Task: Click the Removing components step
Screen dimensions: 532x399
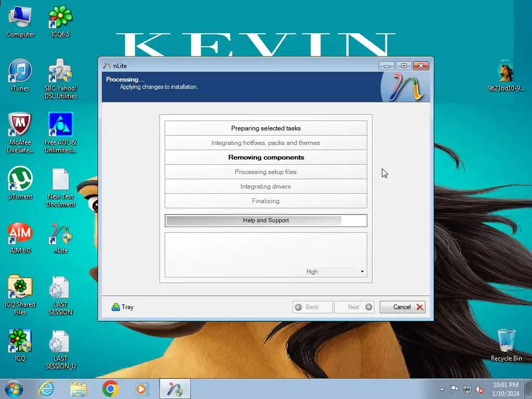Action: coord(265,157)
